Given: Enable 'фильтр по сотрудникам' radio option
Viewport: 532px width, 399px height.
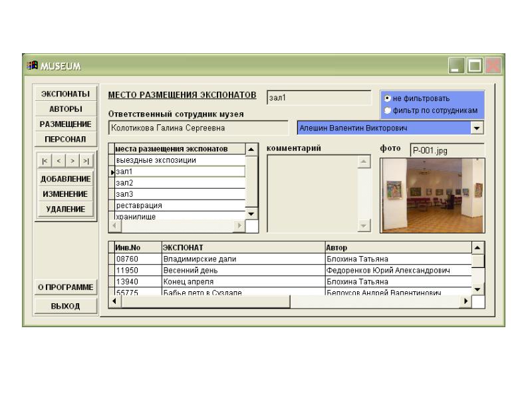Looking at the screenshot, I should click(388, 109).
